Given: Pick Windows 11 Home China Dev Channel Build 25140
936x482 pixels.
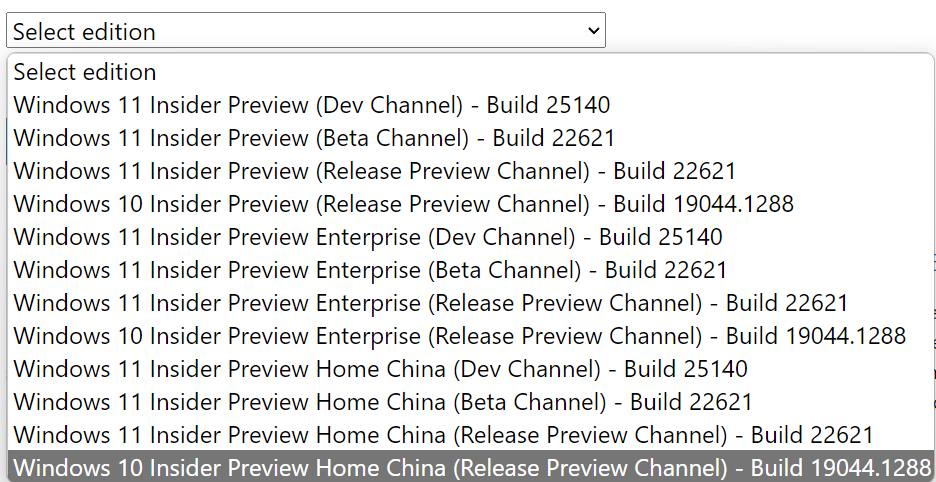Looking at the screenshot, I should click(x=470, y=369).
